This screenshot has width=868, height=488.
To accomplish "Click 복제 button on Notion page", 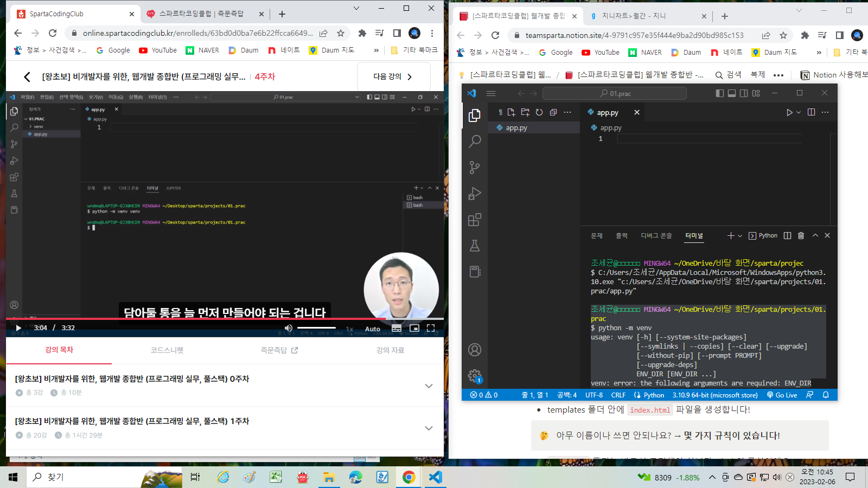I will [757, 75].
